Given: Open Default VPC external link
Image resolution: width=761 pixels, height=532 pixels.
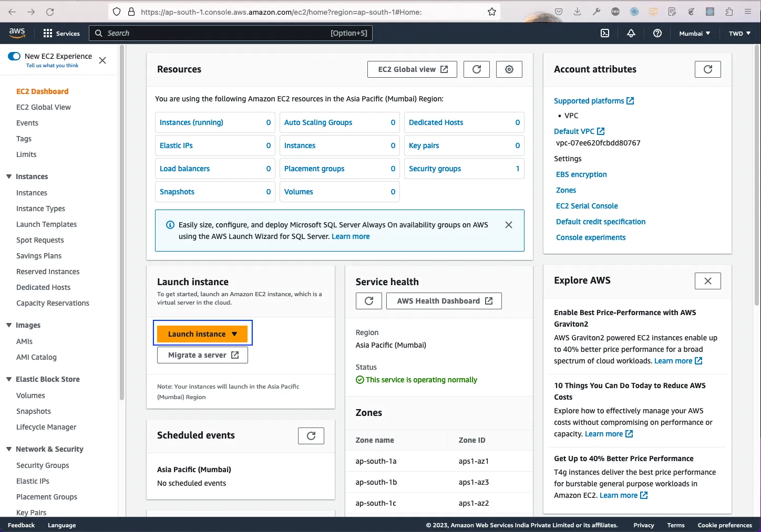Looking at the screenshot, I should click(x=579, y=131).
